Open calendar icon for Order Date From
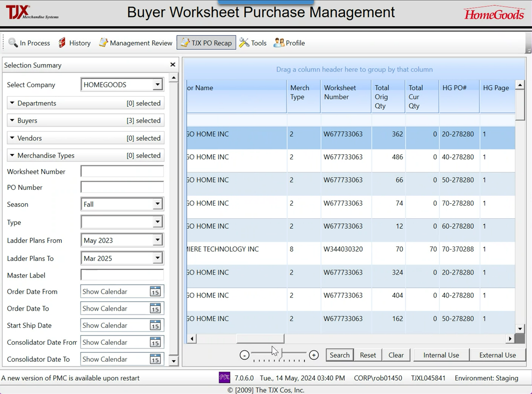Image resolution: width=532 pixels, height=394 pixels. 155,291
